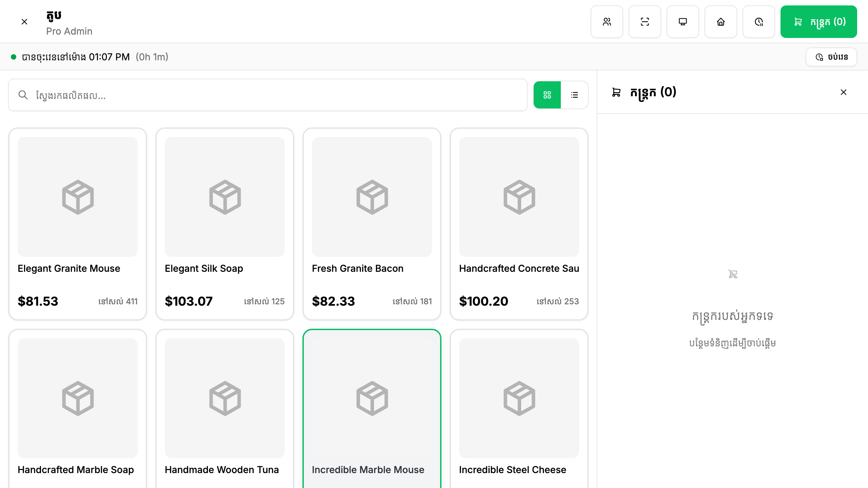Open the customer display monitor icon
868x488 pixels.
pyautogui.click(x=683, y=22)
